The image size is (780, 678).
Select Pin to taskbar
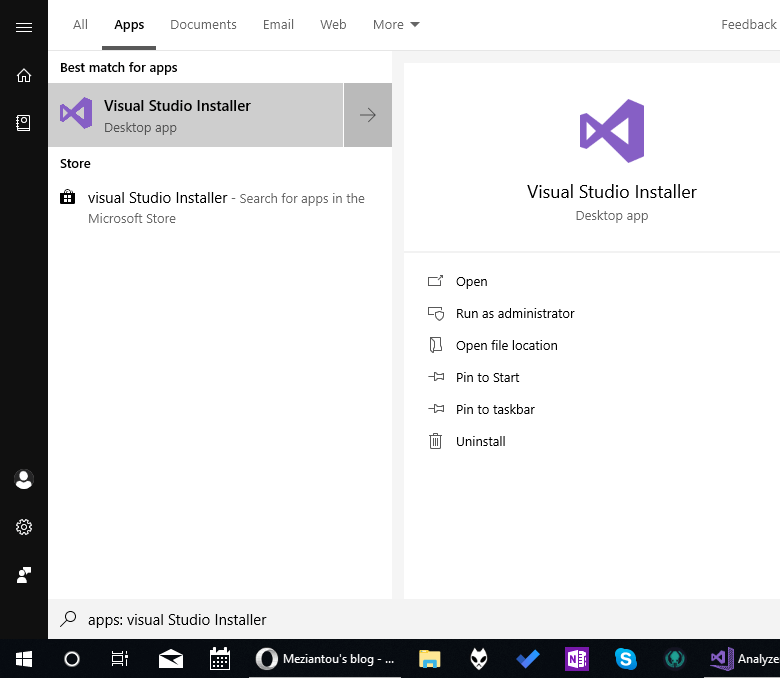495,409
